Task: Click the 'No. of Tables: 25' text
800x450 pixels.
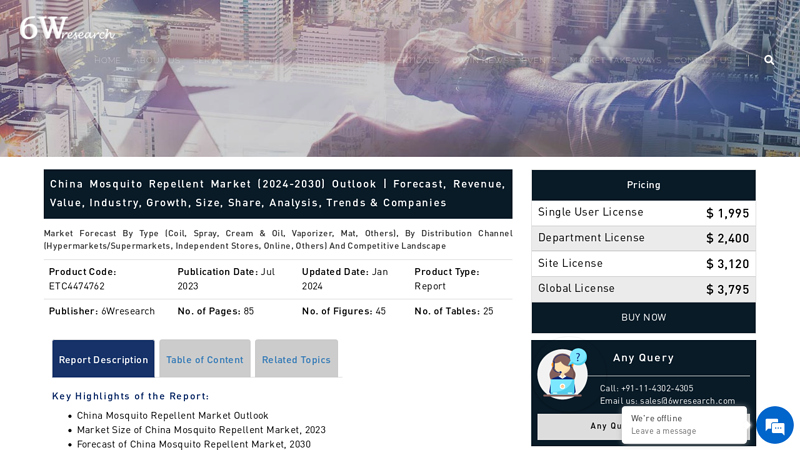Action: [454, 311]
